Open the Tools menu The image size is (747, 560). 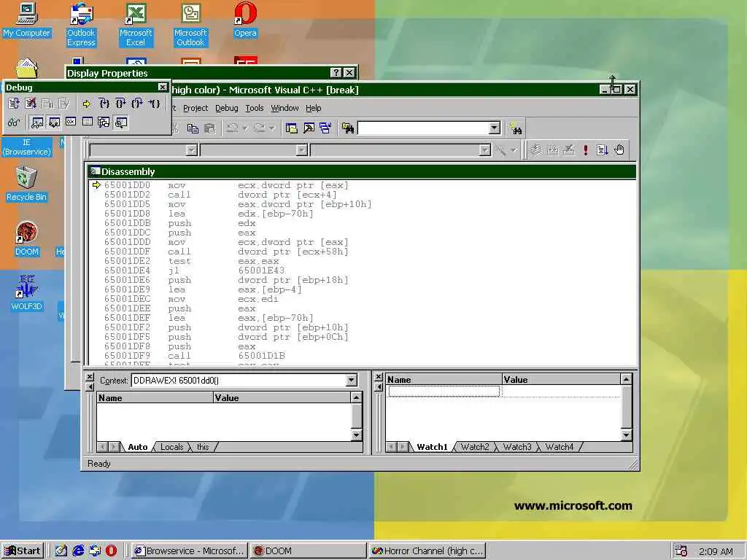click(x=255, y=108)
